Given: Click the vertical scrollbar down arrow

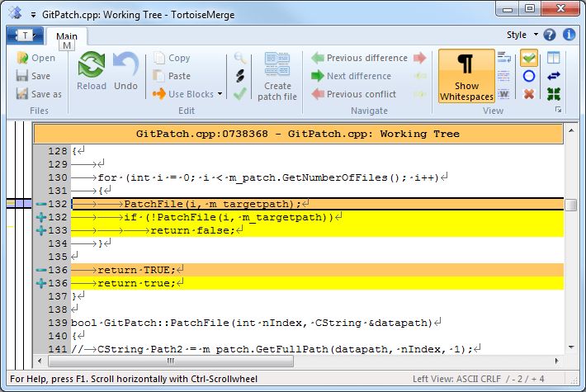Looking at the screenshot, I should pos(571,347).
